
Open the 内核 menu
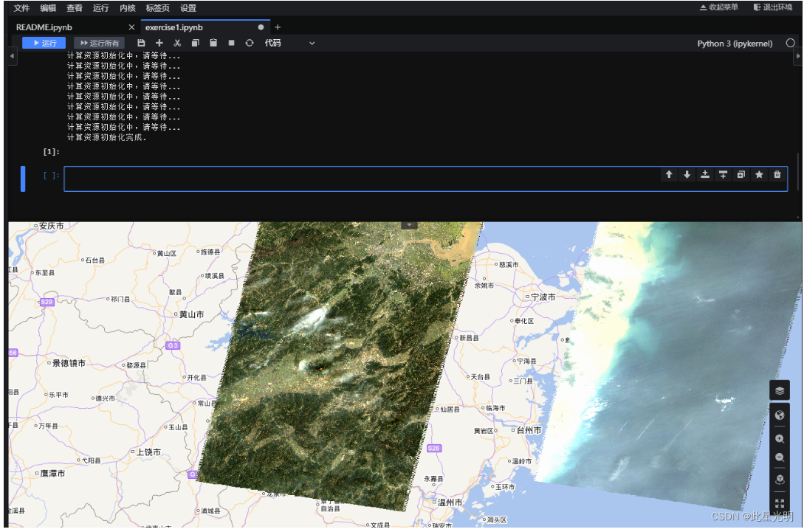click(x=127, y=8)
